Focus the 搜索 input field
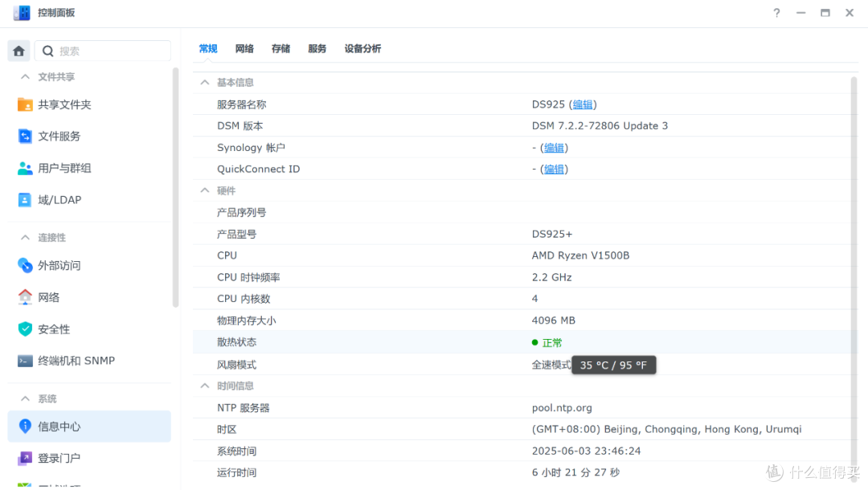 [x=103, y=51]
